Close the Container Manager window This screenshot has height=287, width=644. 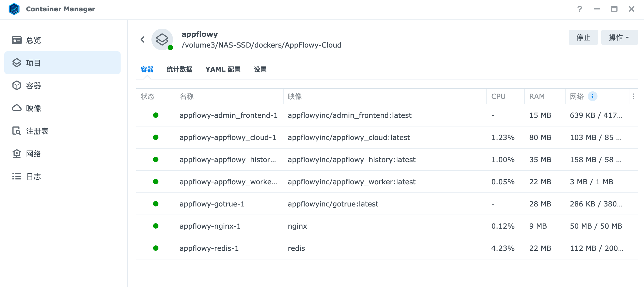632,9
